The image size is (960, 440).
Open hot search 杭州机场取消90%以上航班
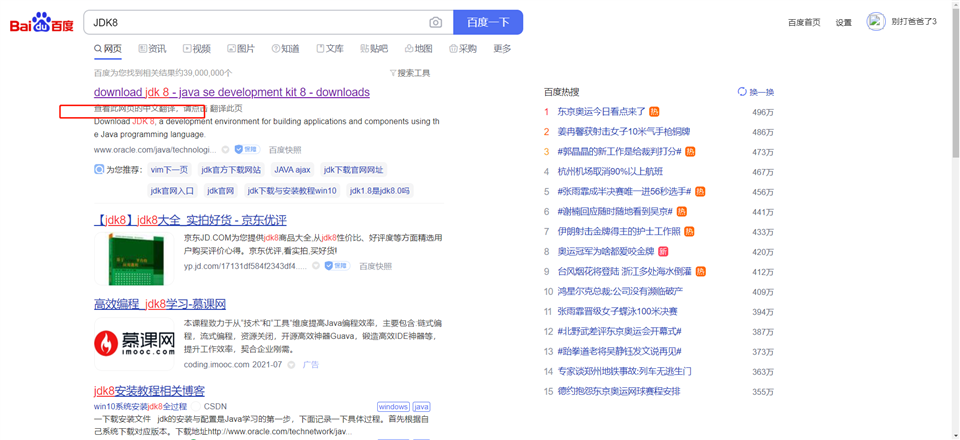(x=610, y=171)
